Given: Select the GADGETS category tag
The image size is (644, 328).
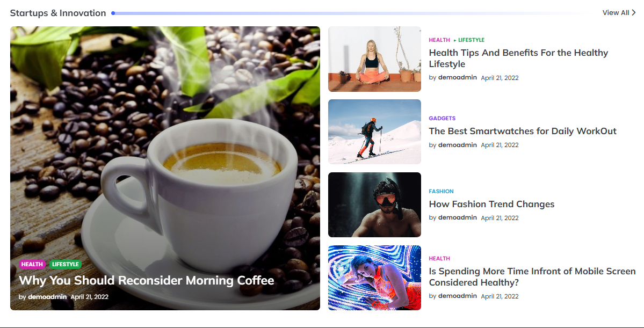Looking at the screenshot, I should 442,118.
